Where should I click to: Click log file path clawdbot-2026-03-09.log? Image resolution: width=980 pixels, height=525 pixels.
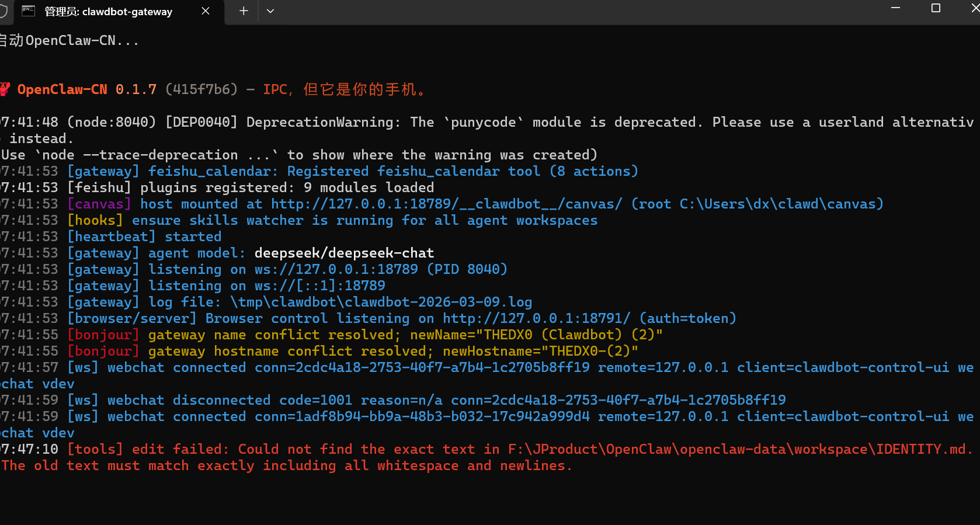click(x=381, y=302)
